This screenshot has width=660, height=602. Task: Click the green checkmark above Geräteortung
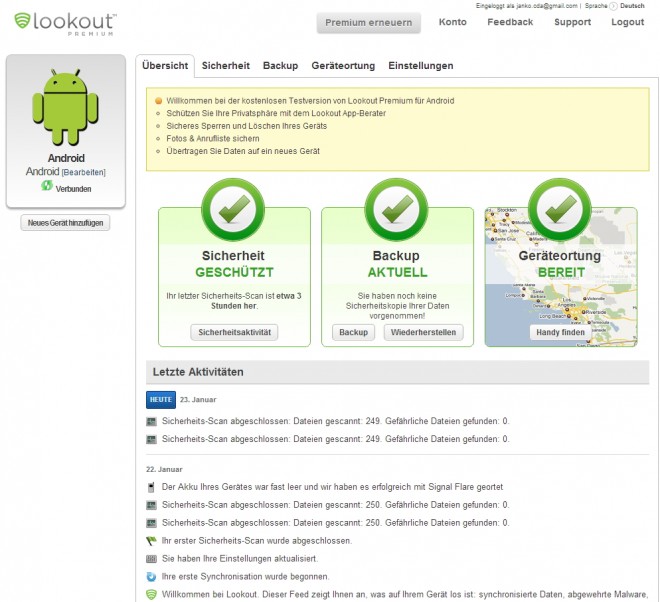coord(560,209)
